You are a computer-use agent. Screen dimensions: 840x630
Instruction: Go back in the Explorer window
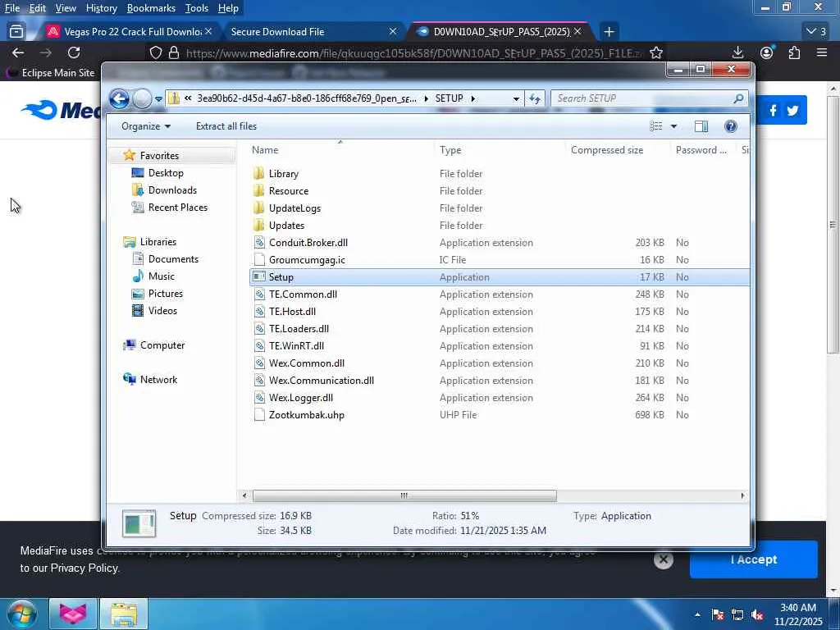119,98
